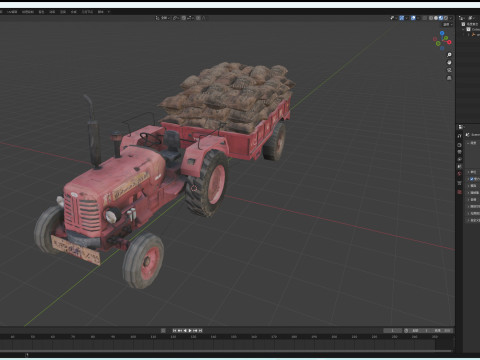Open the transform orientation dropdown
Screen dimensions: 480x360
162,18
